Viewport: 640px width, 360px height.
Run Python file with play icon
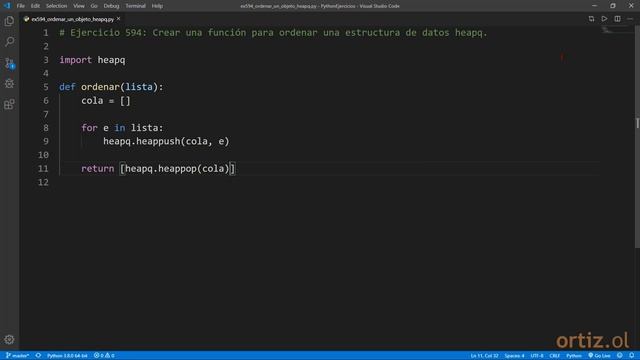click(604, 19)
